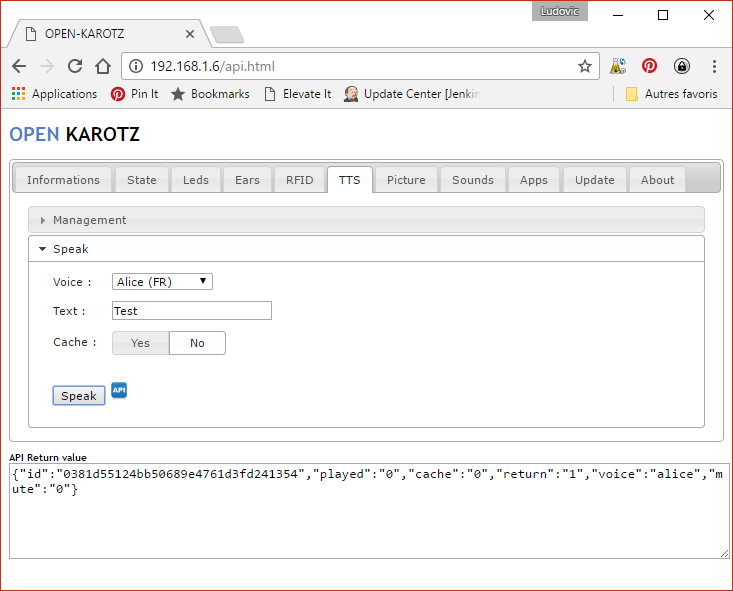Switch to the Update tab
The image size is (733, 591).
[x=594, y=180]
